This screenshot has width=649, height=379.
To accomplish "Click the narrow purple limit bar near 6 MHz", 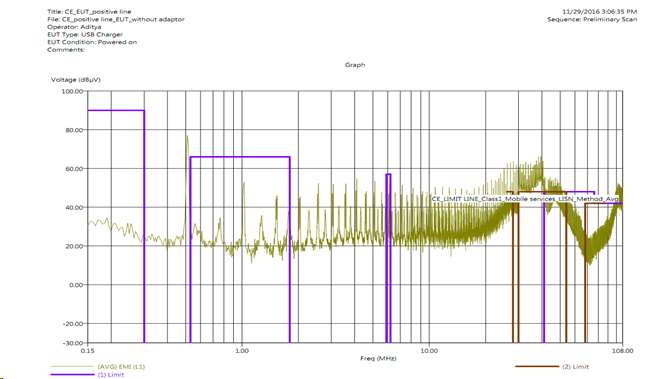I will click(388, 259).
